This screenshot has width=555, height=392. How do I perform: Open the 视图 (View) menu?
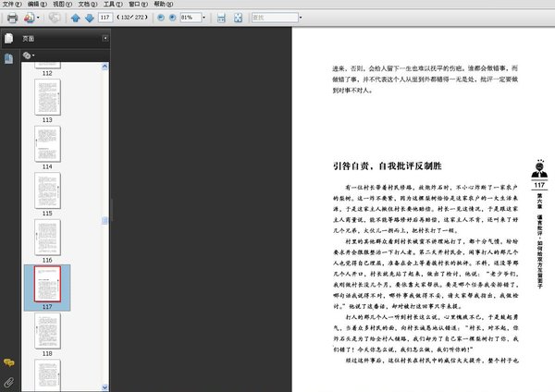point(62,5)
